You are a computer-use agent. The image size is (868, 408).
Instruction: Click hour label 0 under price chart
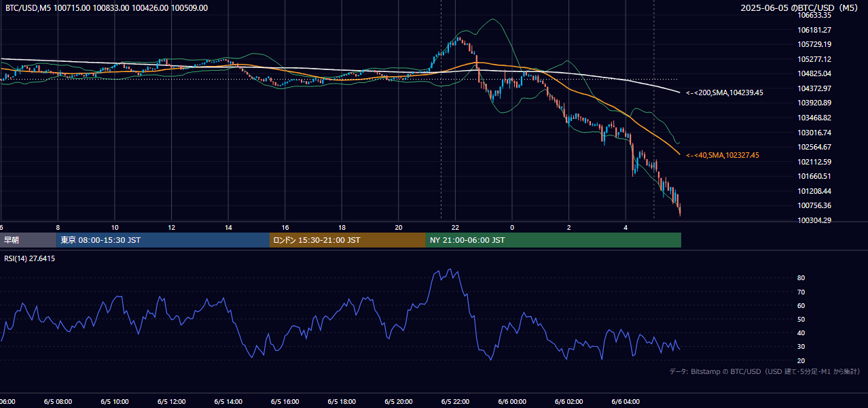pos(513,227)
